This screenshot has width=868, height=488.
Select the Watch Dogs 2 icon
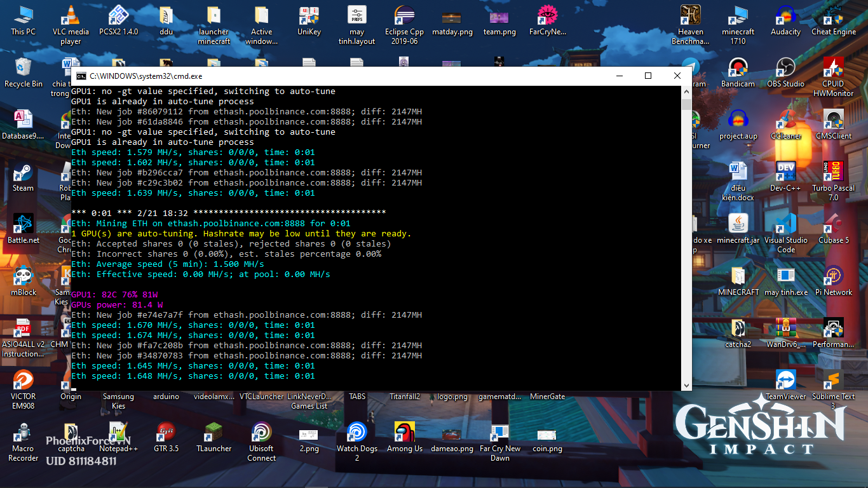(x=356, y=433)
